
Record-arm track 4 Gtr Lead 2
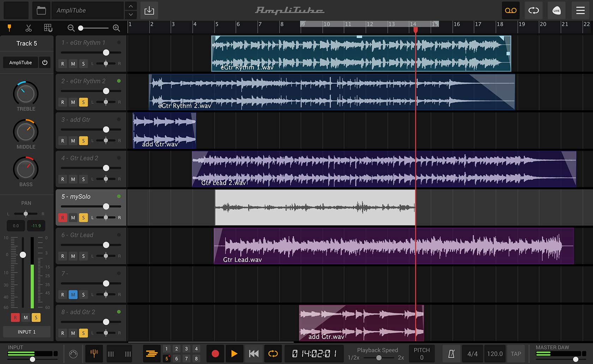62,179
